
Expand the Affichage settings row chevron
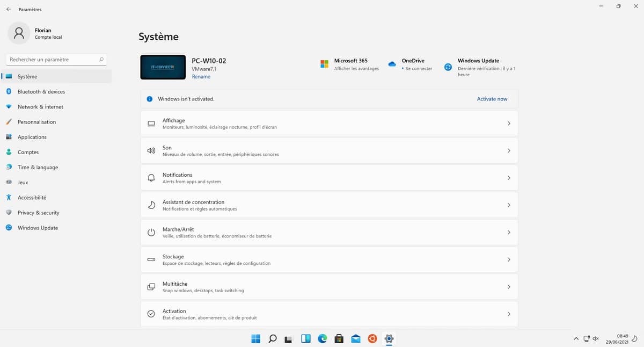(x=508, y=124)
